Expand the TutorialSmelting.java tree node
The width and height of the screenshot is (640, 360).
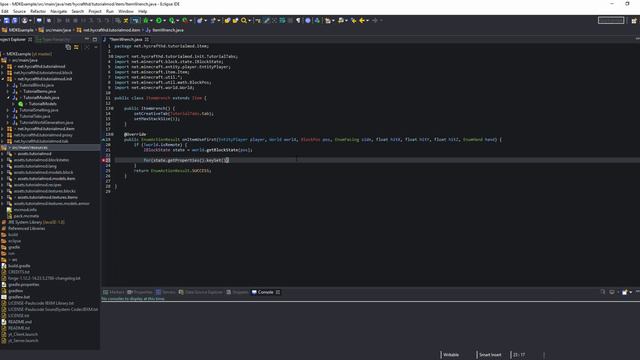pyautogui.click(x=8, y=110)
